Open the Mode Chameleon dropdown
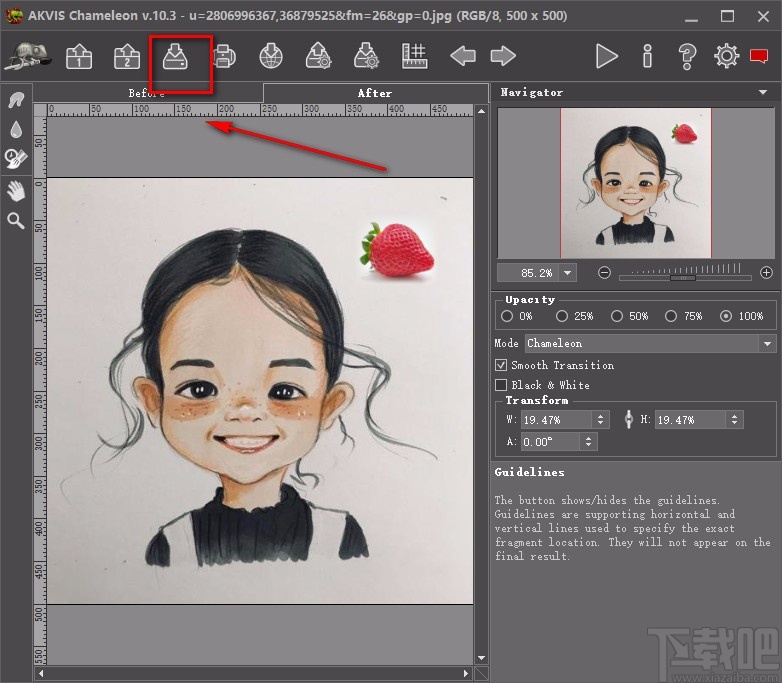 pos(650,343)
